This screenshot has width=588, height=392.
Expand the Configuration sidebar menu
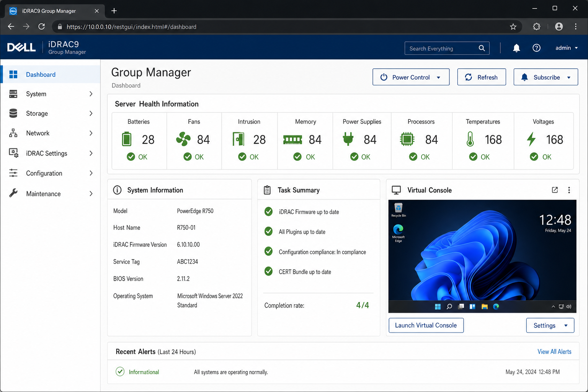(x=50, y=173)
